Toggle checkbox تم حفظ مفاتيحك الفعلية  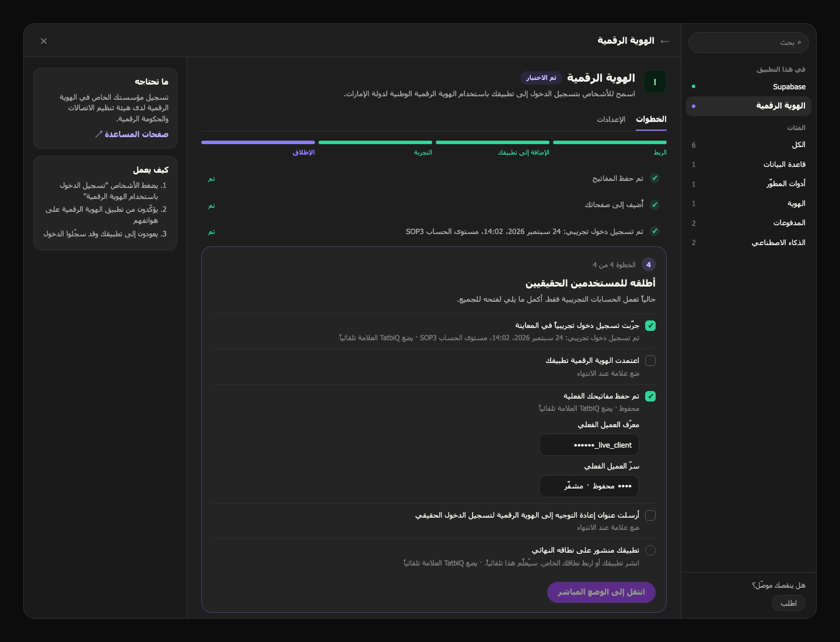point(650,396)
